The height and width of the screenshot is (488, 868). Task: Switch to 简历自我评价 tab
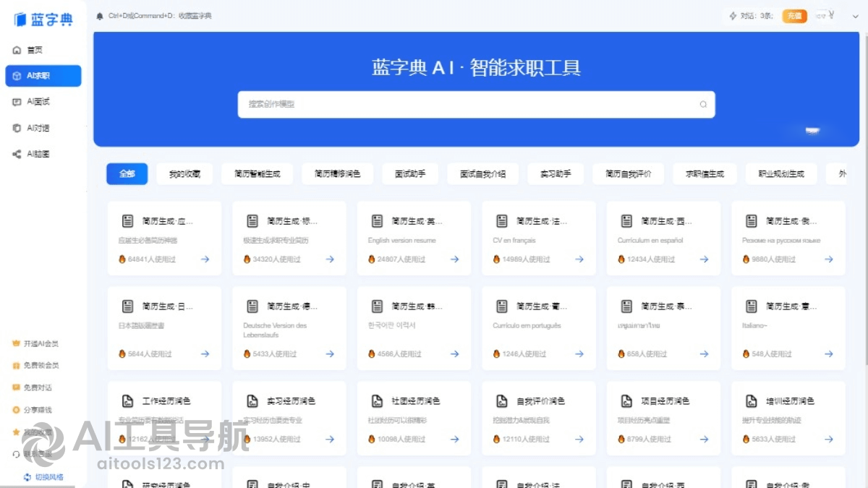629,174
